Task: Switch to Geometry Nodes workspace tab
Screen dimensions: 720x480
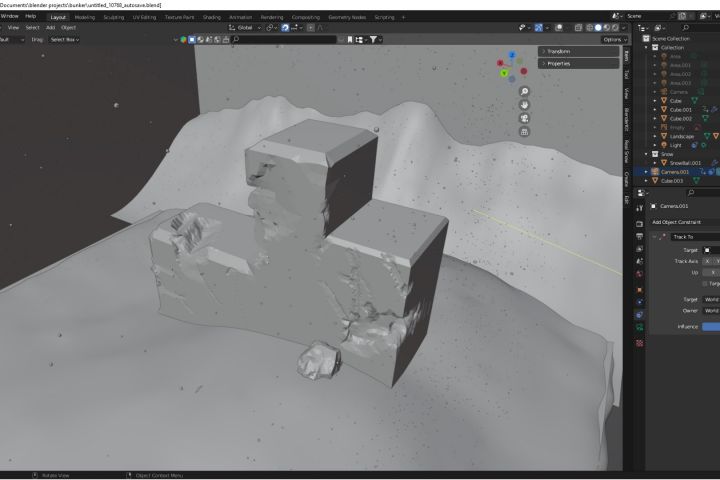Action: (347, 17)
